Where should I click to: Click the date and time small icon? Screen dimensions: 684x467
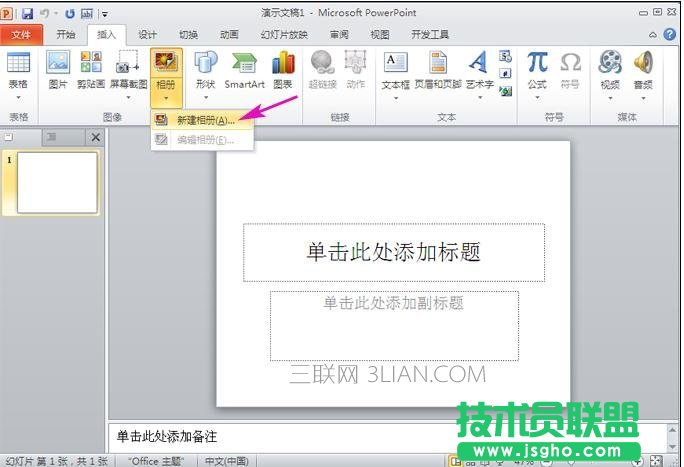coord(506,56)
